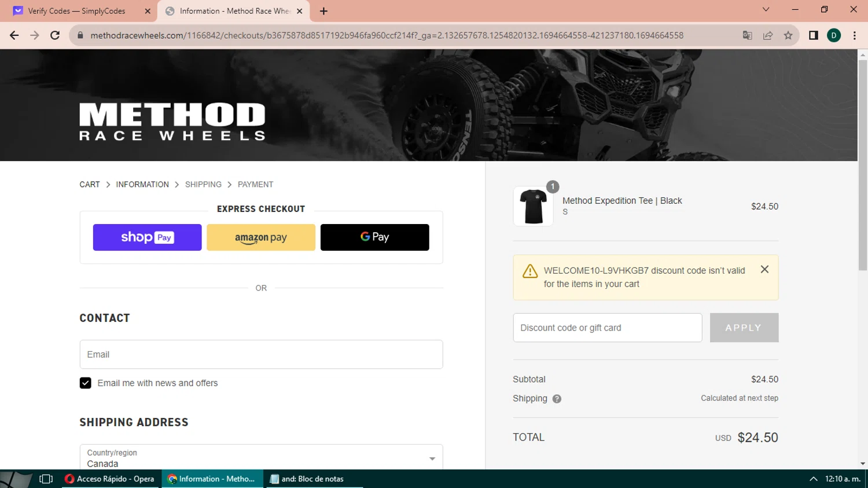Open Windows Start button

(16, 479)
